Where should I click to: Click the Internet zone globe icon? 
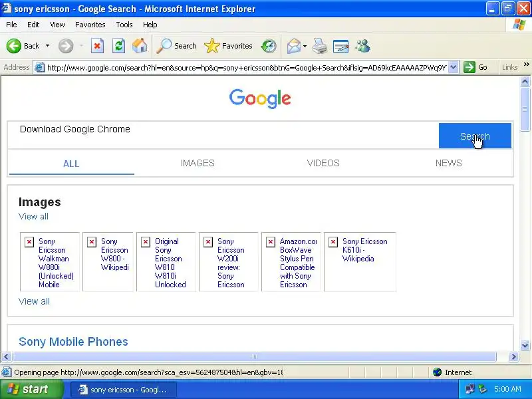[x=438, y=372]
